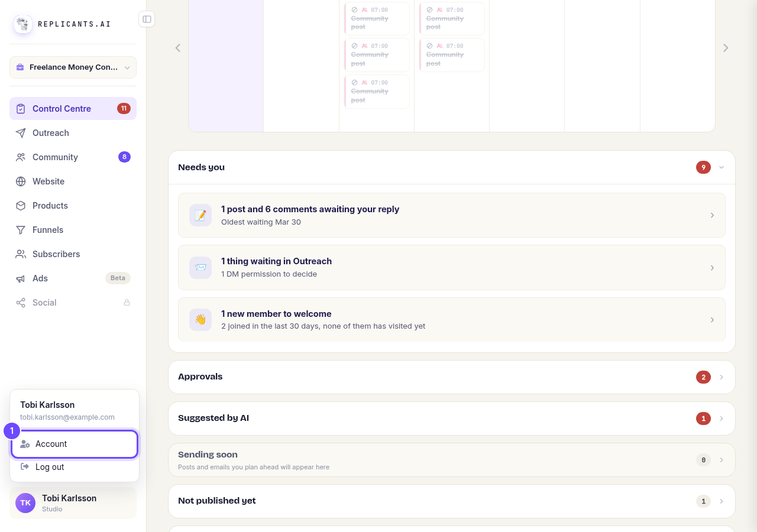Expand the Not published yet section
Screen dimensions: 757x532
tap(452, 501)
